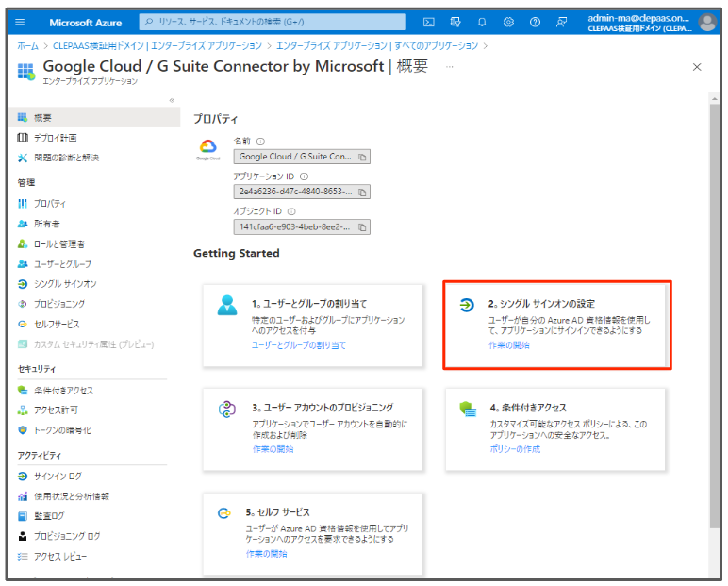This screenshot has width=728, height=586.
Task: Open the feedback icon in header
Action: [x=562, y=22]
